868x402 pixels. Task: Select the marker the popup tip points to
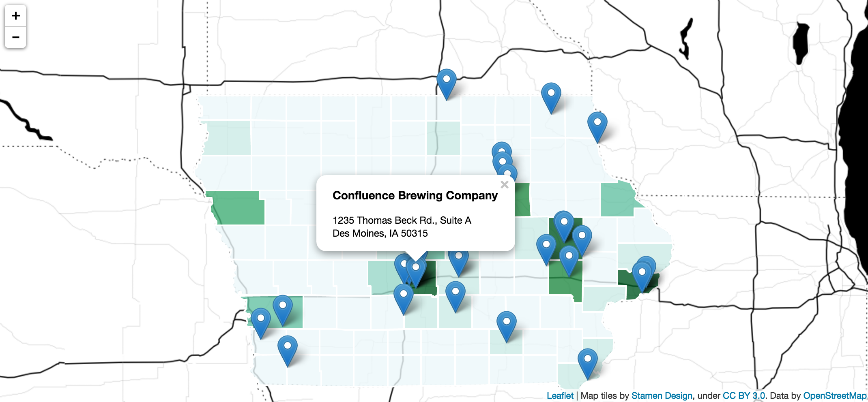coord(416,270)
